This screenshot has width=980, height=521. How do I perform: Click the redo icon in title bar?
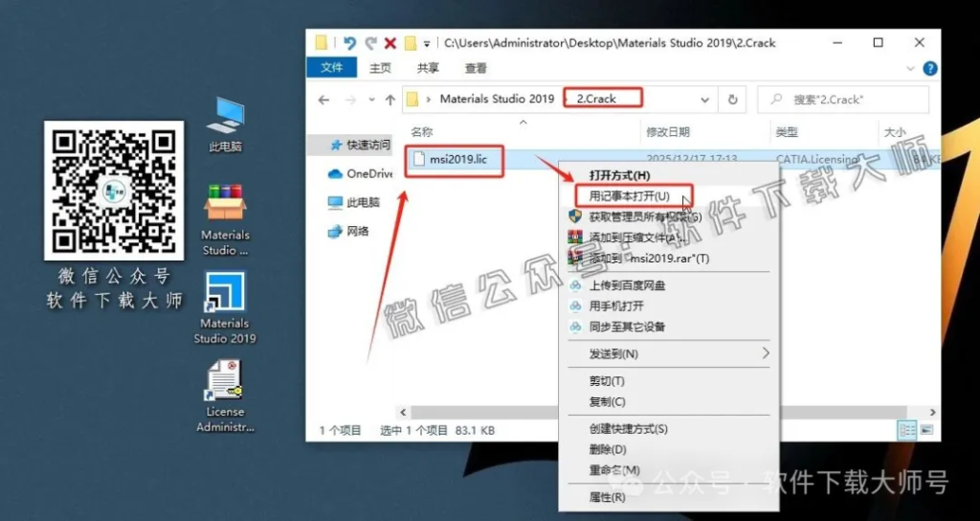point(370,43)
